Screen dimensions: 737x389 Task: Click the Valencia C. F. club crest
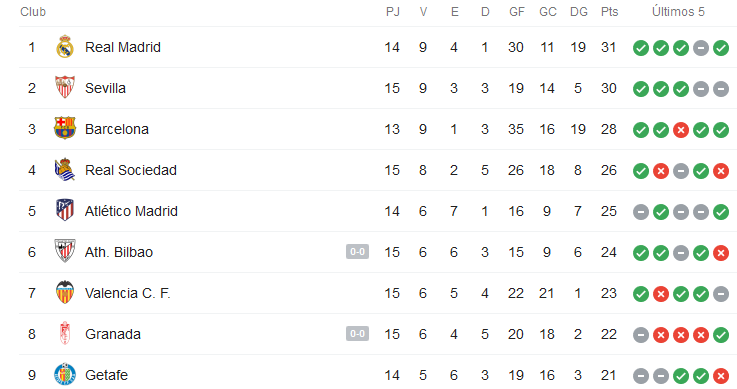tap(65, 292)
